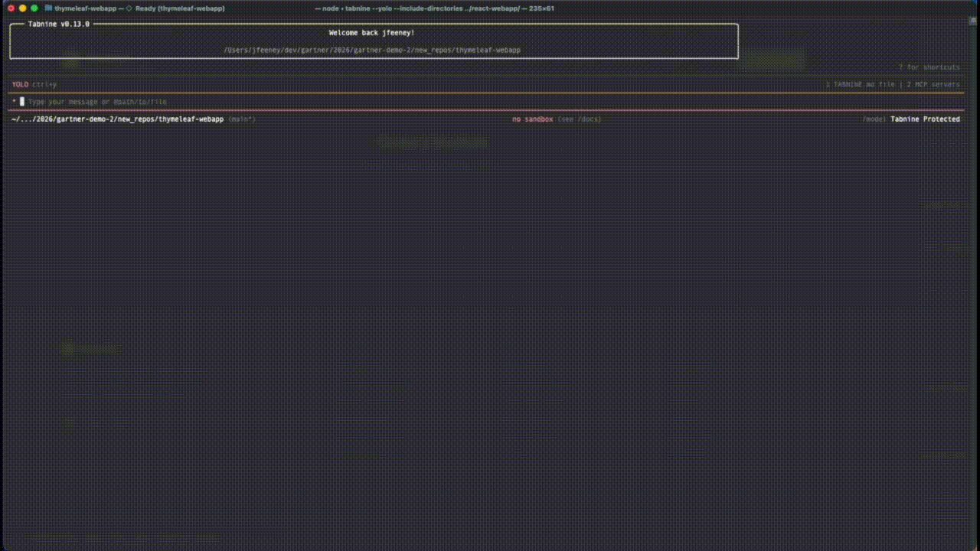This screenshot has width=980, height=551.
Task: Click the /model selector
Action: coord(874,119)
